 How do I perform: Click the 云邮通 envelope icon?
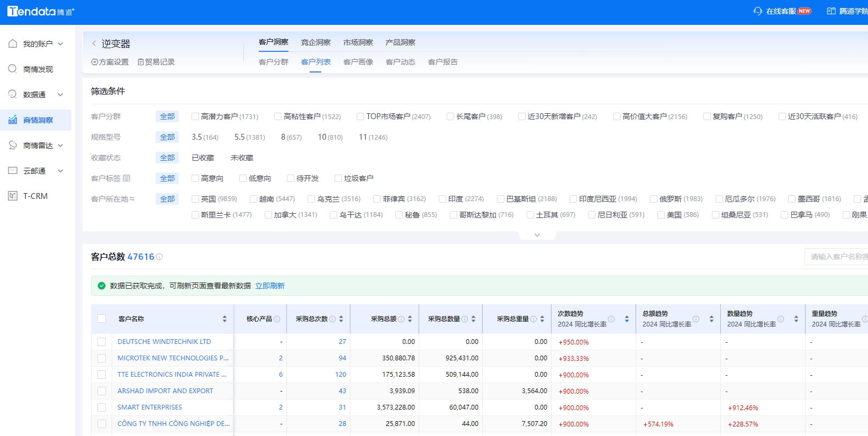[x=13, y=170]
